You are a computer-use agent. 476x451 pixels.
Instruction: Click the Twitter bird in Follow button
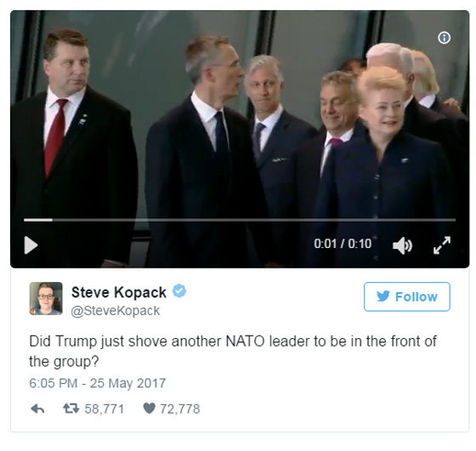tap(383, 296)
